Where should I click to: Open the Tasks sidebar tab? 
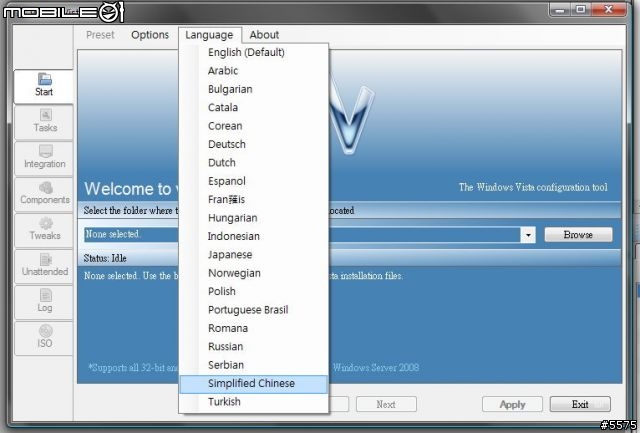(44, 122)
